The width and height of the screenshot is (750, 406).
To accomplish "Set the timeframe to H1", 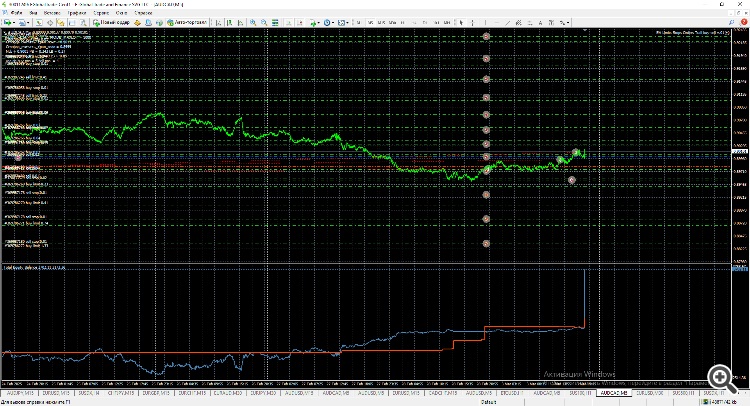I will click(x=402, y=22).
